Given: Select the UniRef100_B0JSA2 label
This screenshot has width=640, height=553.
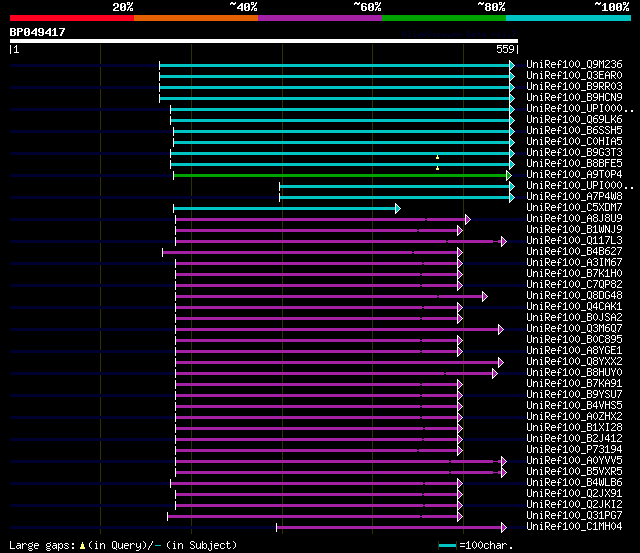Looking at the screenshot, I should pyautogui.click(x=574, y=318).
